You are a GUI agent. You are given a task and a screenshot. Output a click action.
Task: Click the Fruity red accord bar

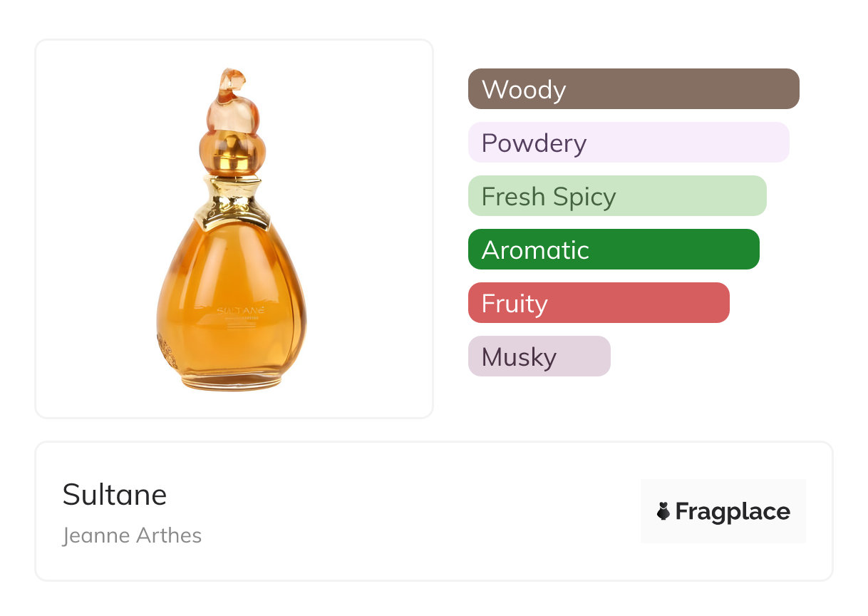click(599, 303)
